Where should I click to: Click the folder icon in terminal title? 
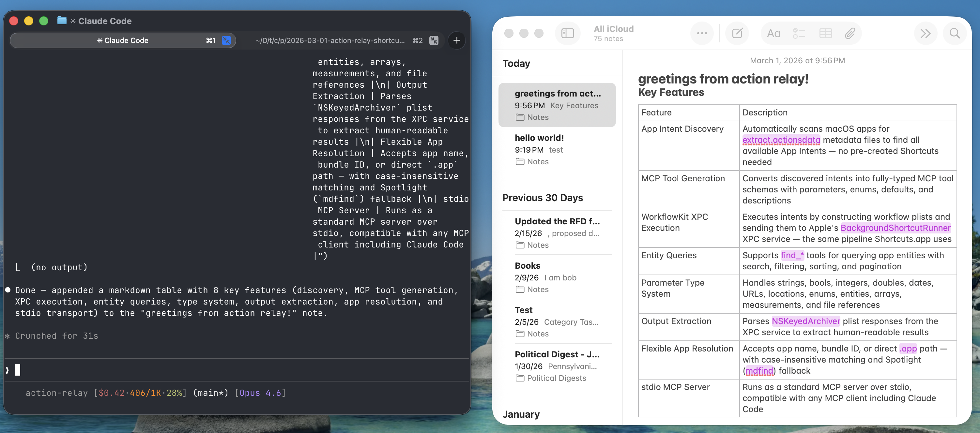[x=62, y=21]
